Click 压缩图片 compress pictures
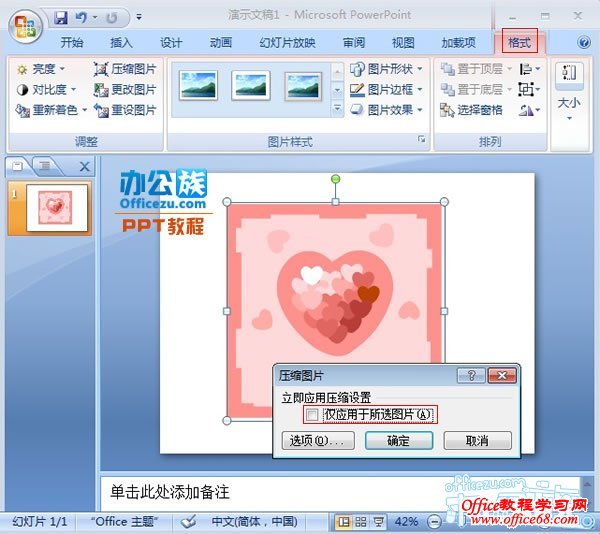This screenshot has height=534, width=600. [125, 69]
